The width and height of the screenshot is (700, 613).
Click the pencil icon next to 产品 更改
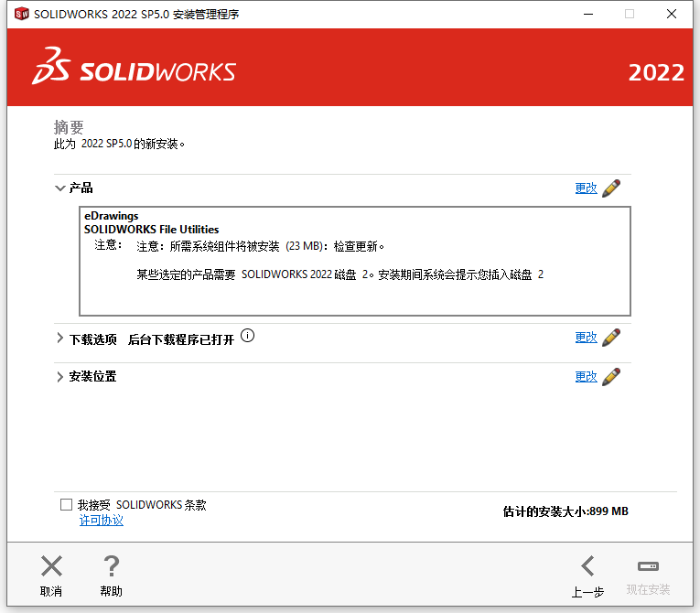tap(611, 188)
